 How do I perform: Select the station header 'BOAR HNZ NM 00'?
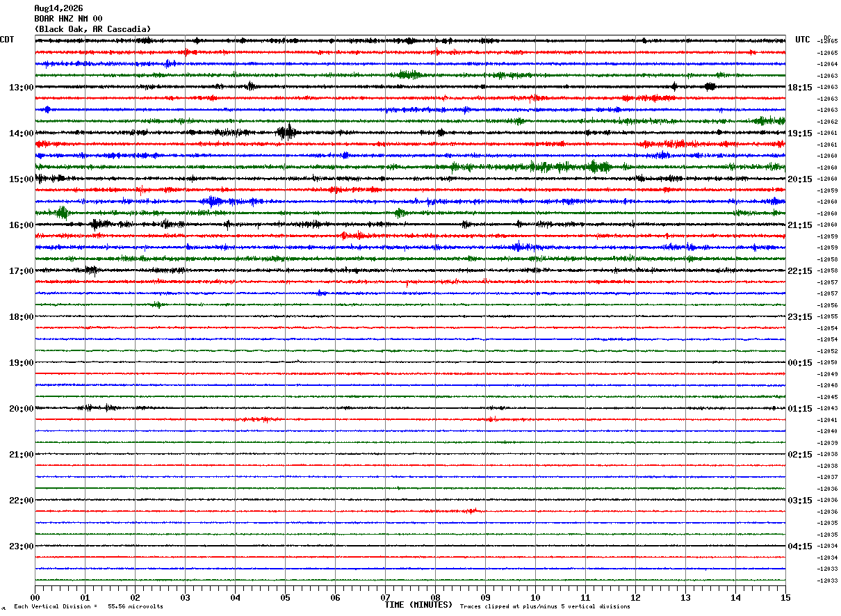click(68, 19)
